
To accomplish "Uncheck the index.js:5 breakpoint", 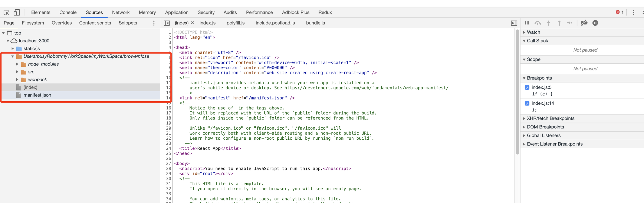I will pyautogui.click(x=527, y=87).
